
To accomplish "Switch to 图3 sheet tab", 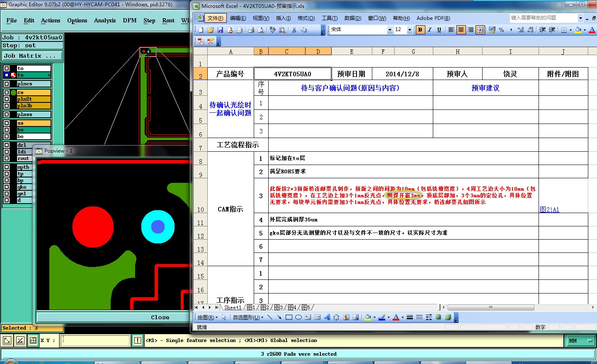I will click(279, 307).
